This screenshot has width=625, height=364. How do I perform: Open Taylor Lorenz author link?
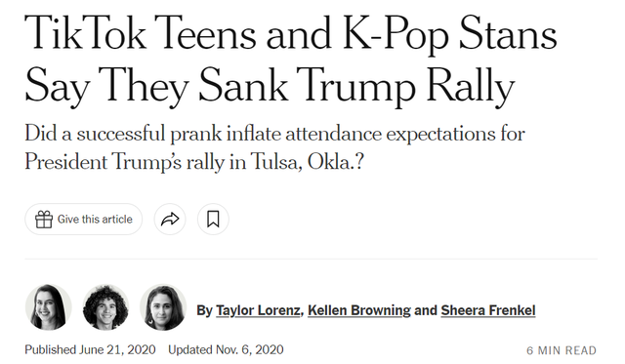click(x=258, y=310)
